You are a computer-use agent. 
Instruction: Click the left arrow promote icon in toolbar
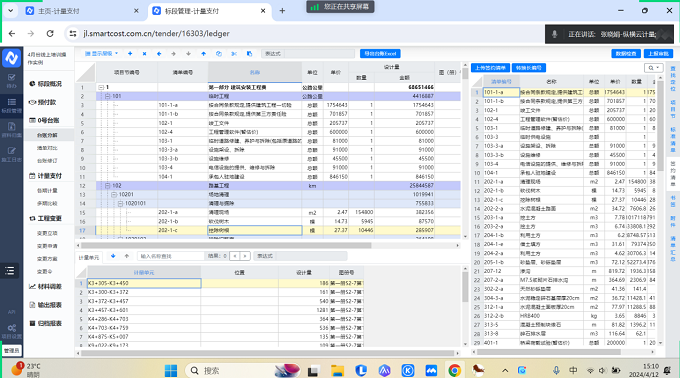tap(159, 54)
